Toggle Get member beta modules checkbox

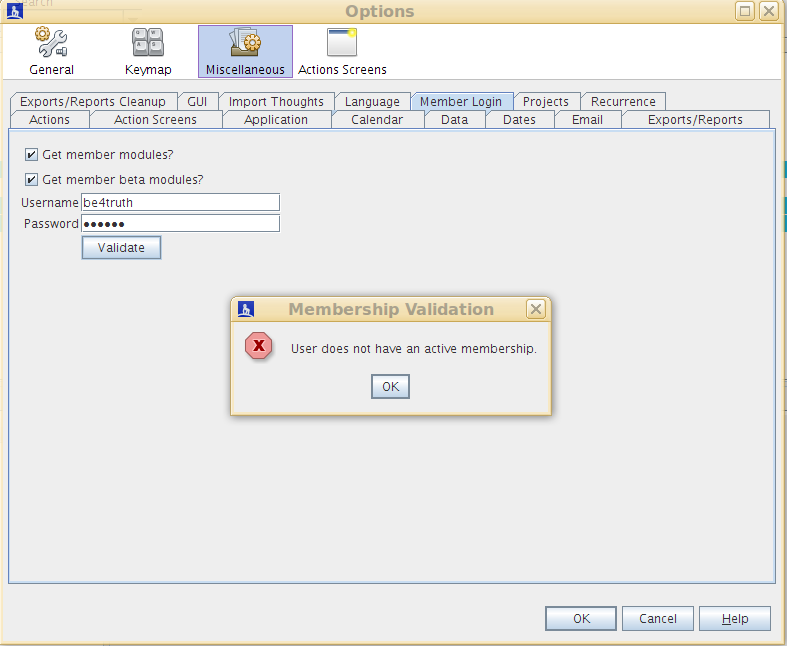point(32,180)
